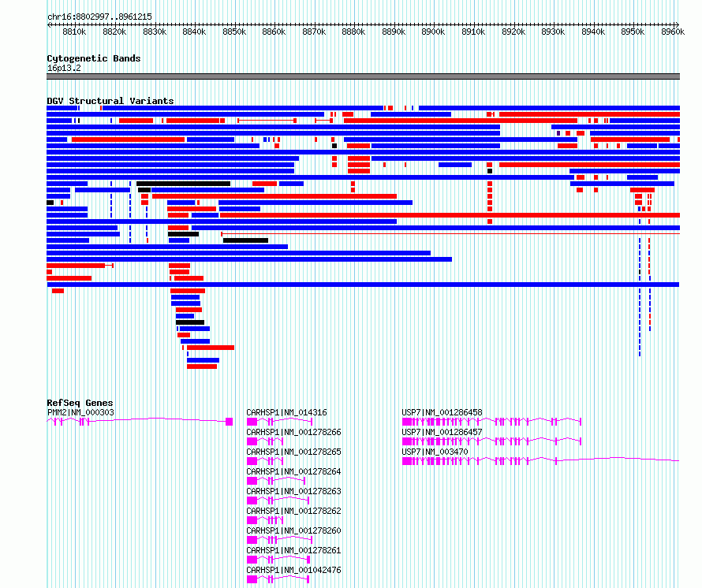The height and width of the screenshot is (588, 702).
Task: Click the chr16:8802997..8961215 coordinate label
Action: pyautogui.click(x=99, y=17)
